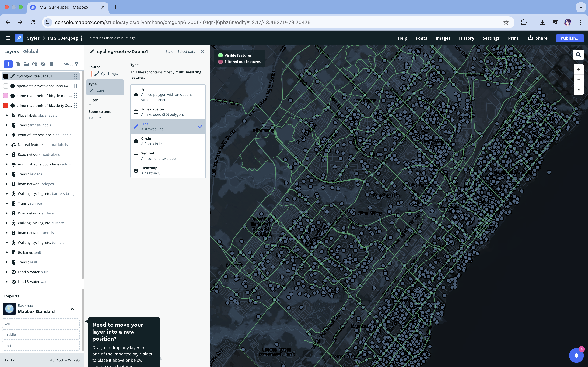This screenshot has height=367, width=588.
Task: Select the Heatmap layer type
Action: [x=168, y=170]
